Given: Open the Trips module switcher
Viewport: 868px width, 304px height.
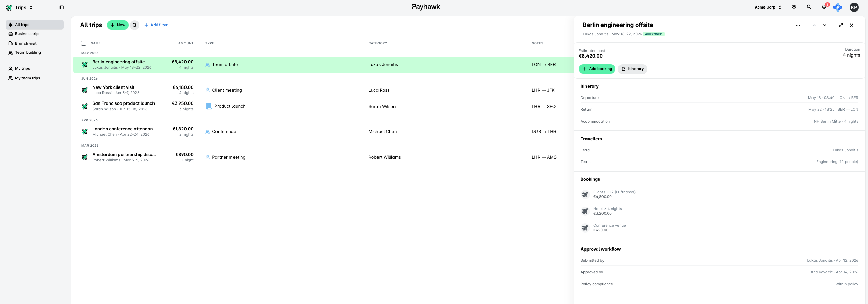Looking at the screenshot, I should (x=19, y=7).
